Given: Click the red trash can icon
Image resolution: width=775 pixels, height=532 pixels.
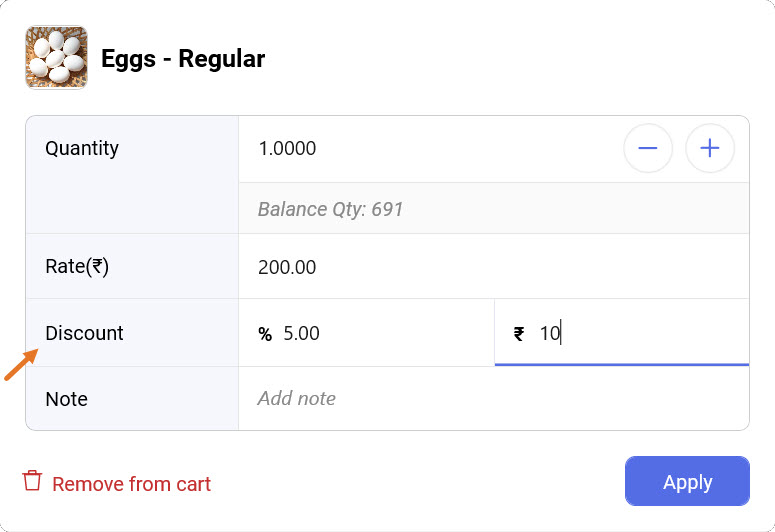Looking at the screenshot, I should click(33, 481).
